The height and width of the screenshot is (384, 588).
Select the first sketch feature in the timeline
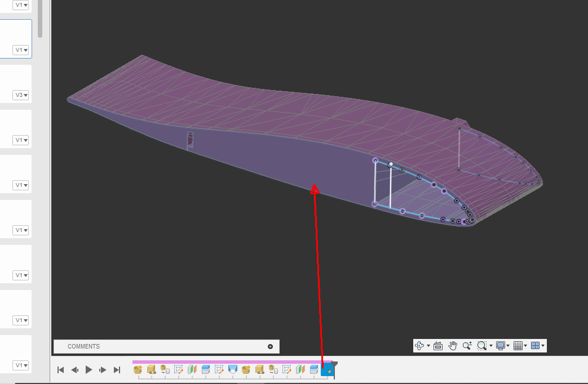pyautogui.click(x=179, y=369)
